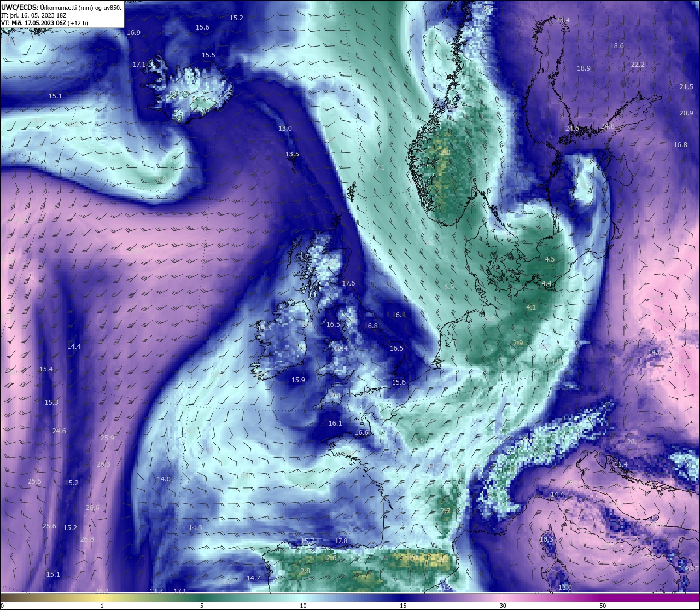The image size is (700, 610).
Task: Click the 15.4 value in the west Atlantic
Action: point(46,369)
